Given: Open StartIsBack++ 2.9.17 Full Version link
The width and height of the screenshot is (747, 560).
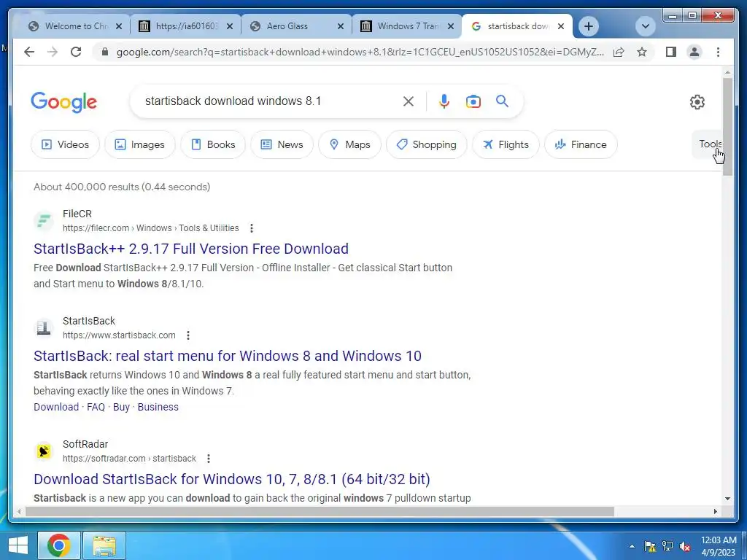Looking at the screenshot, I should click(x=191, y=249).
